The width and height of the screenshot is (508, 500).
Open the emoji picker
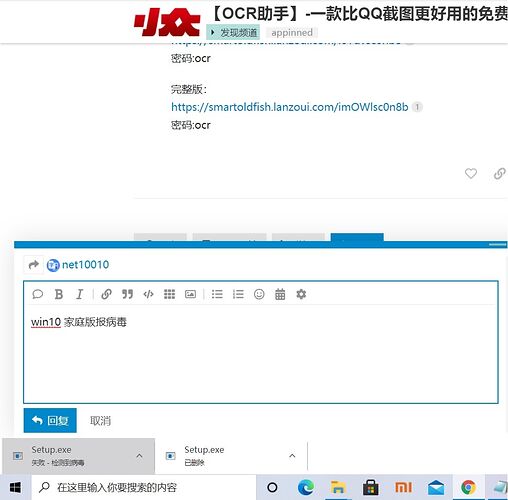259,294
